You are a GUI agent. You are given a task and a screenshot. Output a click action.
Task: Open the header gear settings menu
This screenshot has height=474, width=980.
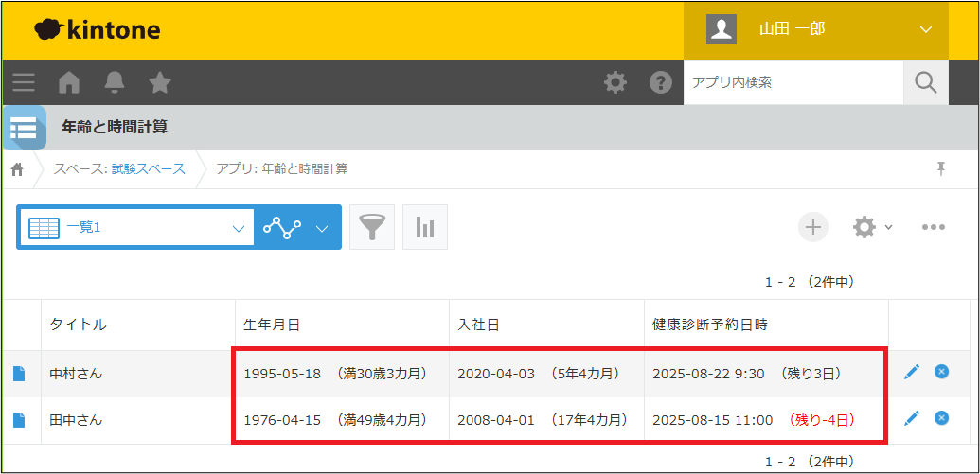pyautogui.click(x=615, y=82)
